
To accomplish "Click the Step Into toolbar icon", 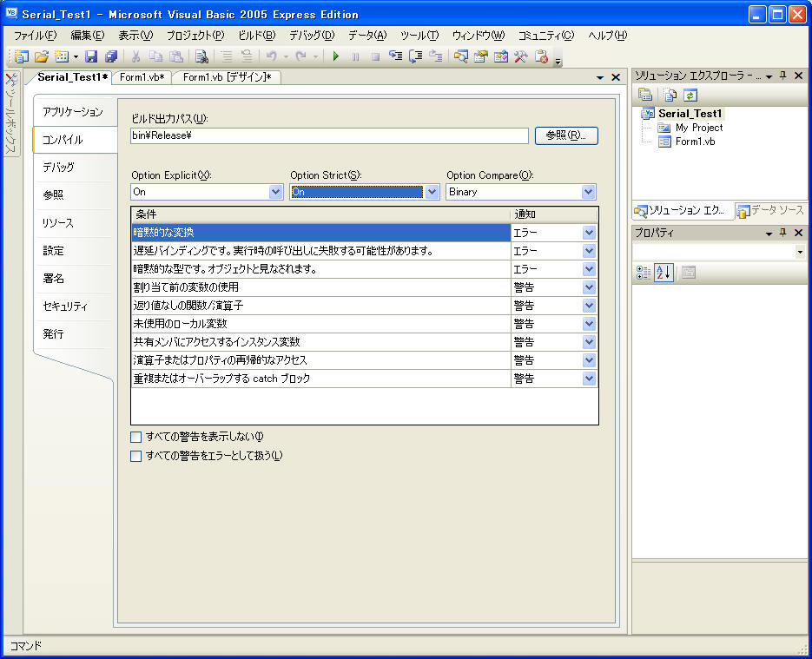I will click(396, 56).
